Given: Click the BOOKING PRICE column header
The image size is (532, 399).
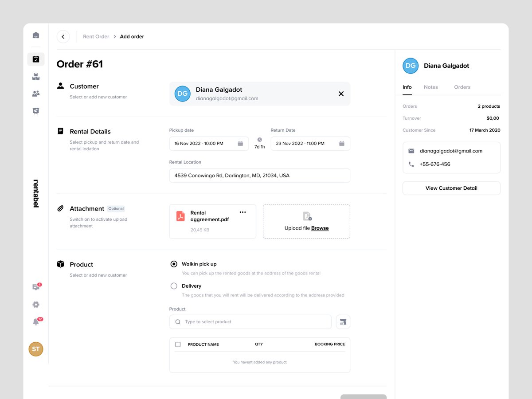Looking at the screenshot, I should pyautogui.click(x=330, y=344).
